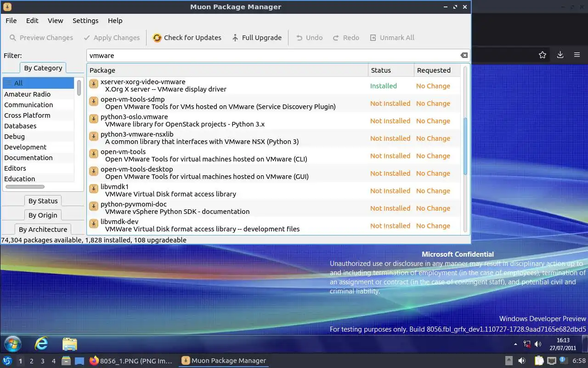Click the clipboard tray icon
The image size is (588, 368).
click(538, 361)
